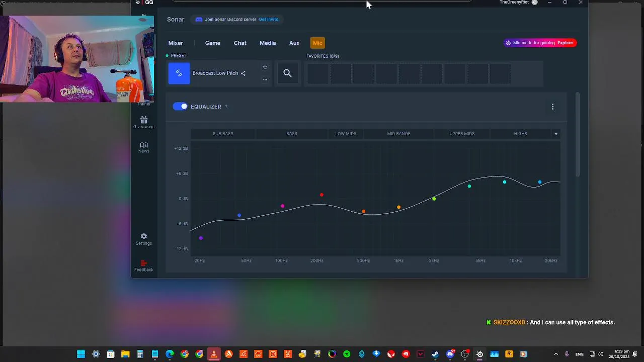Image resolution: width=644 pixels, height=362 pixels.
Task: Toggle the Equalizer switch off
Action: coord(180,107)
